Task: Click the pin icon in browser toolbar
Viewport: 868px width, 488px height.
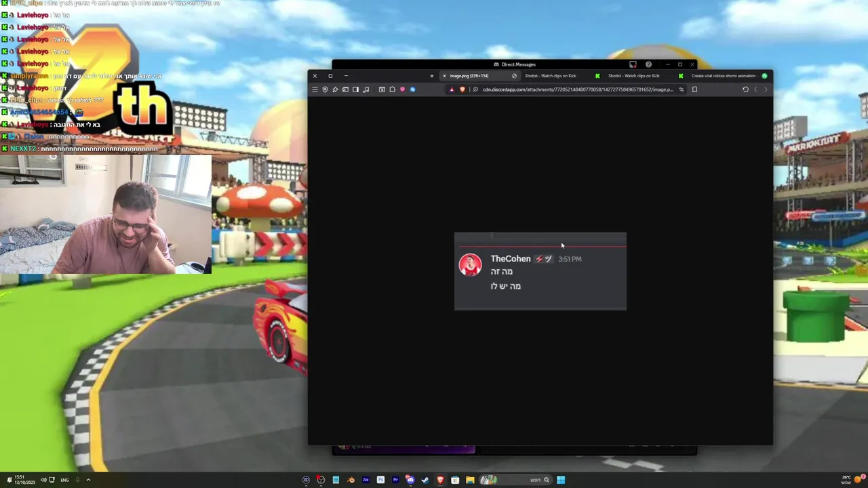Action: tap(335, 89)
